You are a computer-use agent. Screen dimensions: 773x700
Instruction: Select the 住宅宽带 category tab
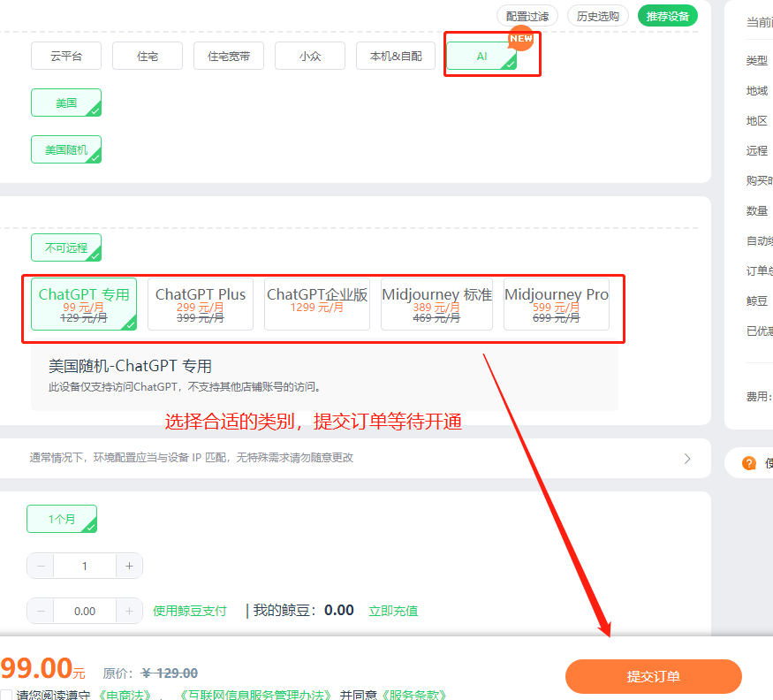tap(229, 57)
